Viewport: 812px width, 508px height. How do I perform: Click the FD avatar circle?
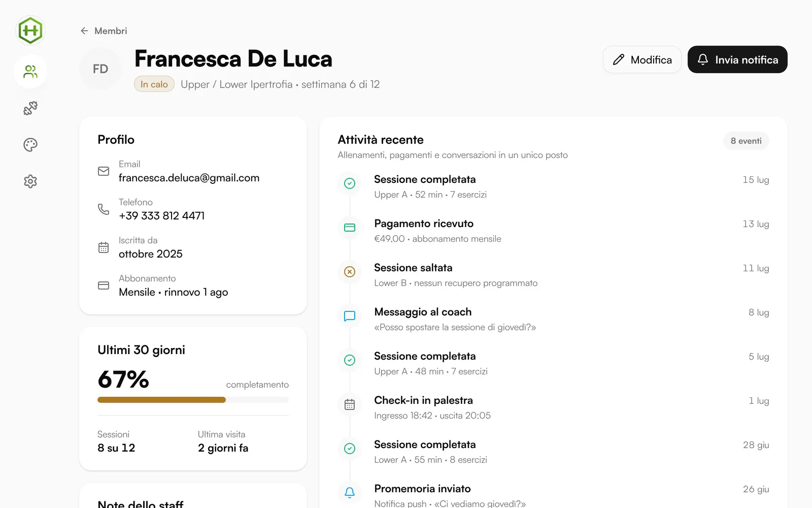coord(100,69)
